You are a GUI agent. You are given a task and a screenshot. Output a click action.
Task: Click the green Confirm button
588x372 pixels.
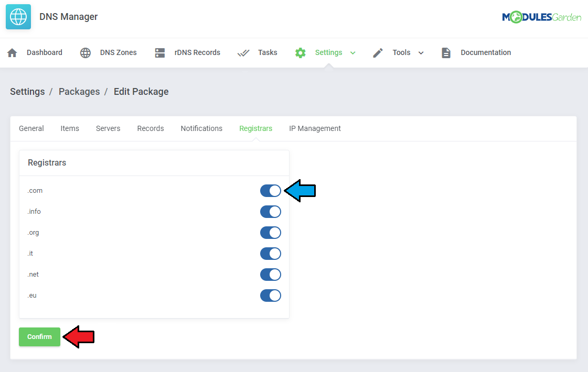click(x=39, y=337)
